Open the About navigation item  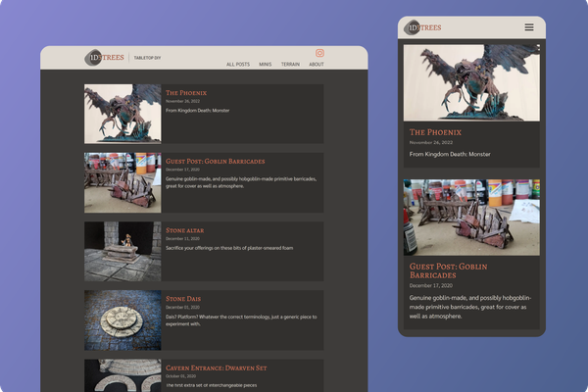(x=317, y=64)
